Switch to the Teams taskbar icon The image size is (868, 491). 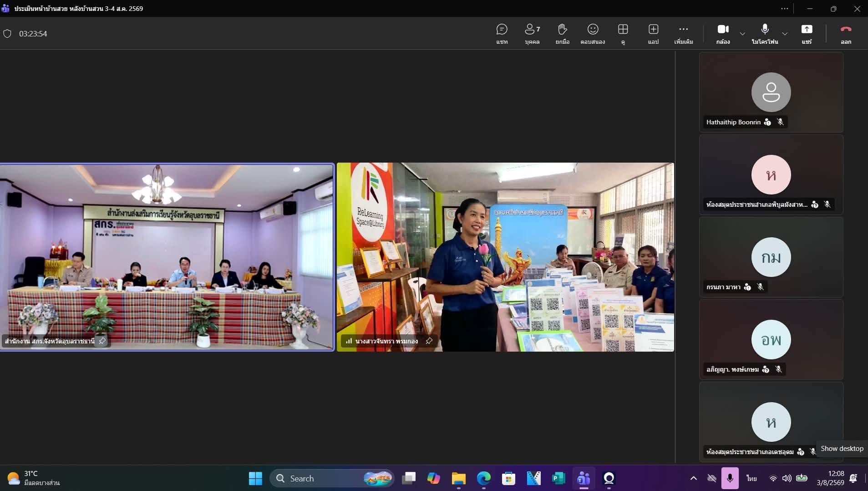583,478
